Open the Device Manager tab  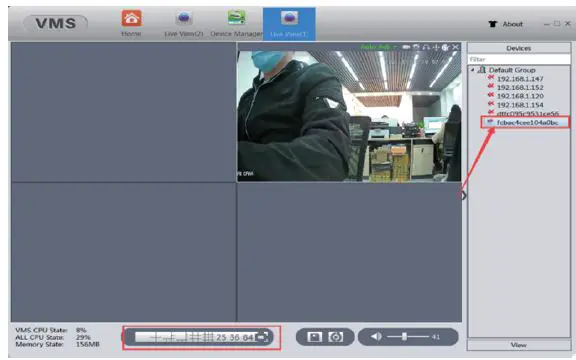point(236,24)
